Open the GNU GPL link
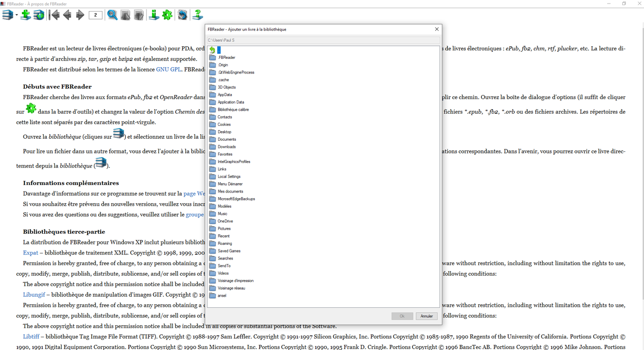The height and width of the screenshot is (350, 644). click(x=168, y=69)
